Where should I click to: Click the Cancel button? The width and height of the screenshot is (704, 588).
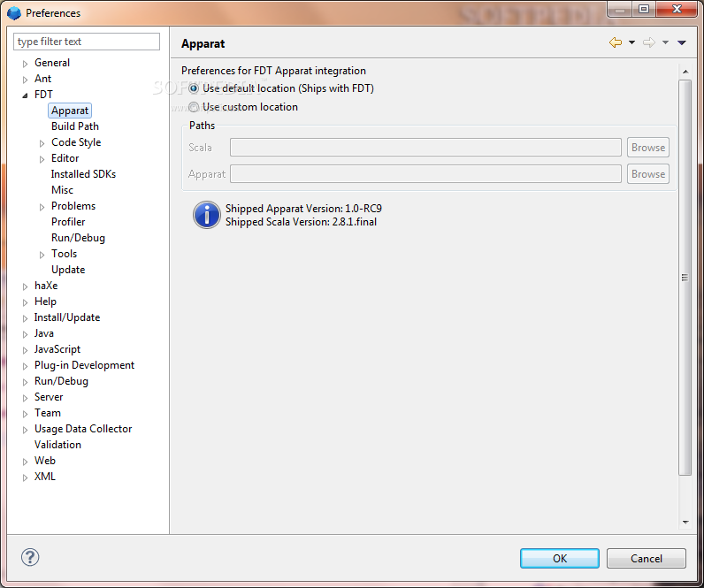pyautogui.click(x=647, y=558)
